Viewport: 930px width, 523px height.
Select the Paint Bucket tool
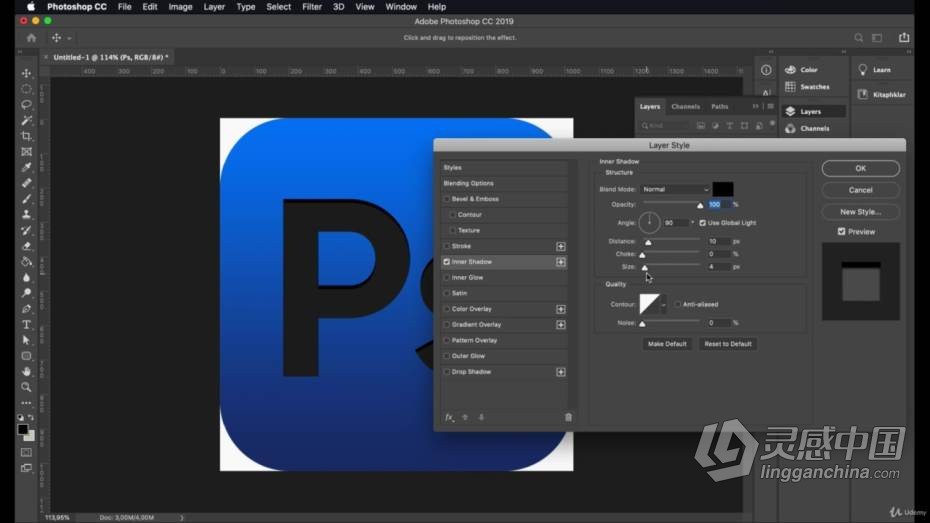(x=26, y=262)
